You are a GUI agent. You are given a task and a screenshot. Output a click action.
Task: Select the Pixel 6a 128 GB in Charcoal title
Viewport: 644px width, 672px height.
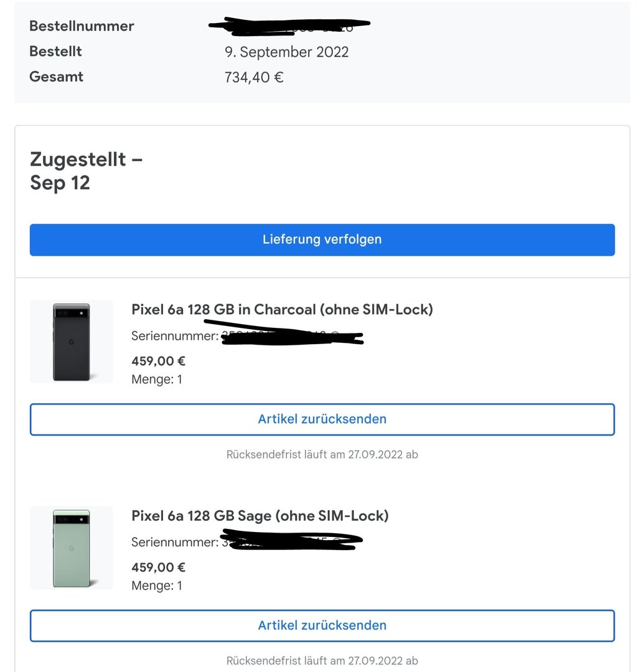pos(282,309)
